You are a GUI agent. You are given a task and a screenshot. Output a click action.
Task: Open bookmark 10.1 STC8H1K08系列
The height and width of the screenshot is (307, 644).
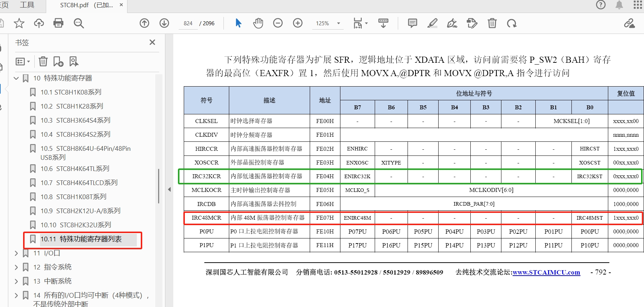point(71,92)
